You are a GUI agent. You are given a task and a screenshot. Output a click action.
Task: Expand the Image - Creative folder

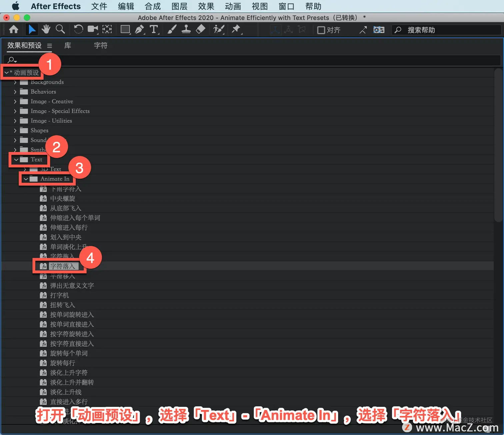pyautogui.click(x=15, y=102)
